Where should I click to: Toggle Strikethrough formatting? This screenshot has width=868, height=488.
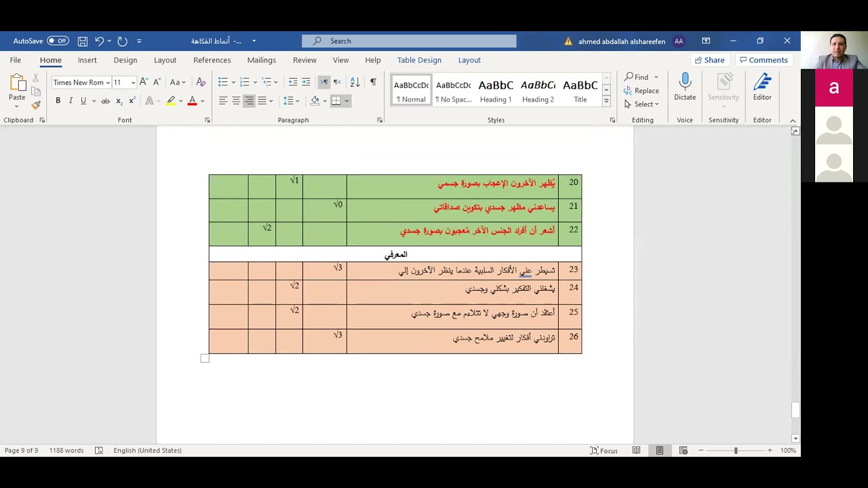[105, 101]
